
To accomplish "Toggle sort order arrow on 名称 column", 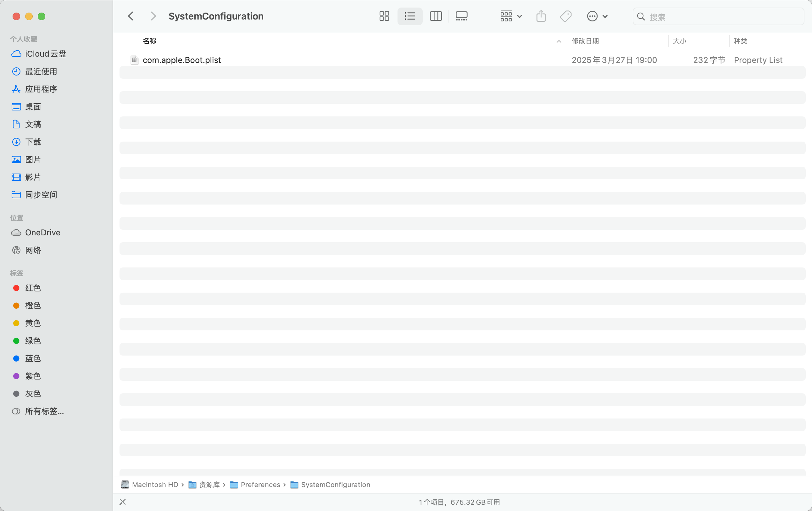I will (x=559, y=41).
